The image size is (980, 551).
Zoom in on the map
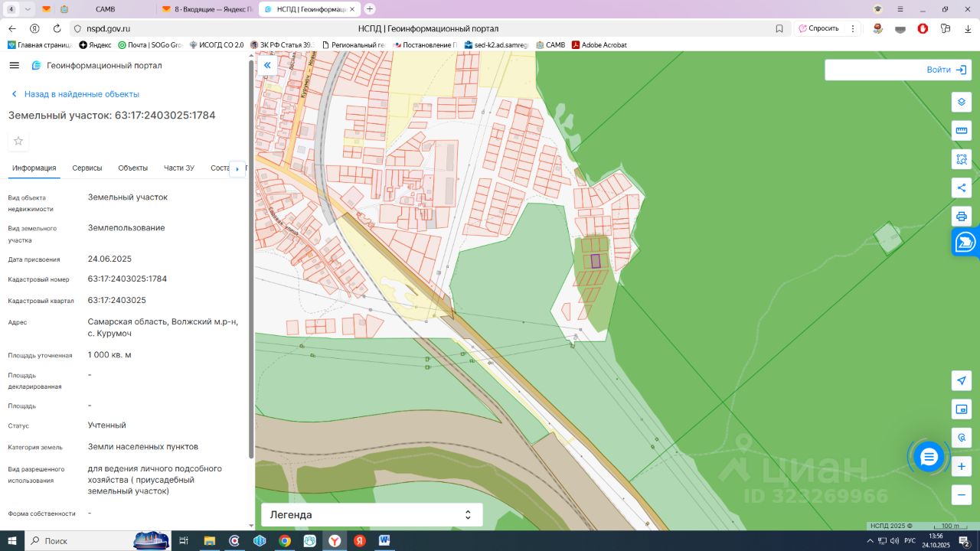point(961,466)
